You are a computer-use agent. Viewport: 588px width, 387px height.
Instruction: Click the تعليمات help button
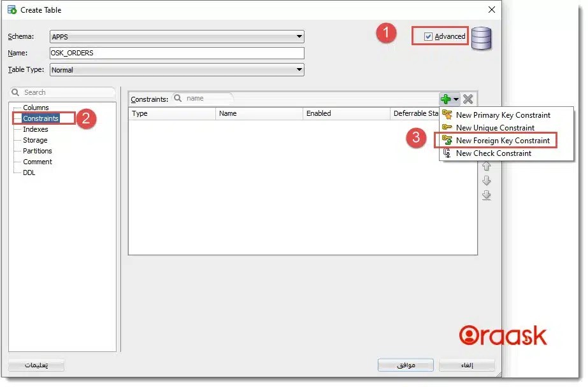[37, 365]
